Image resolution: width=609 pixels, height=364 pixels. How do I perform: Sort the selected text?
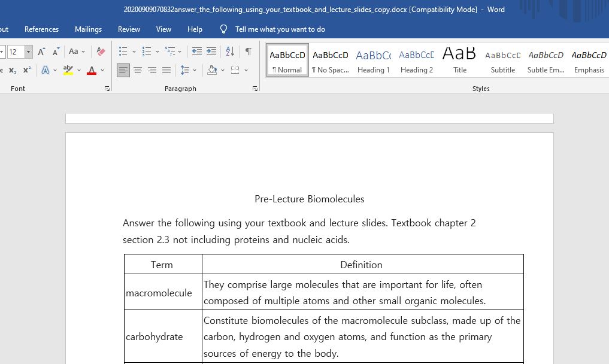point(230,51)
